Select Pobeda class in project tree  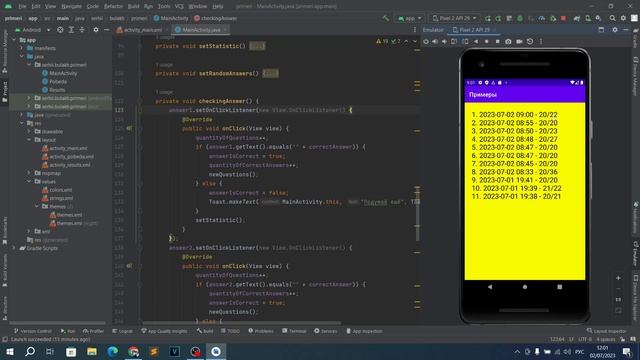58,81
